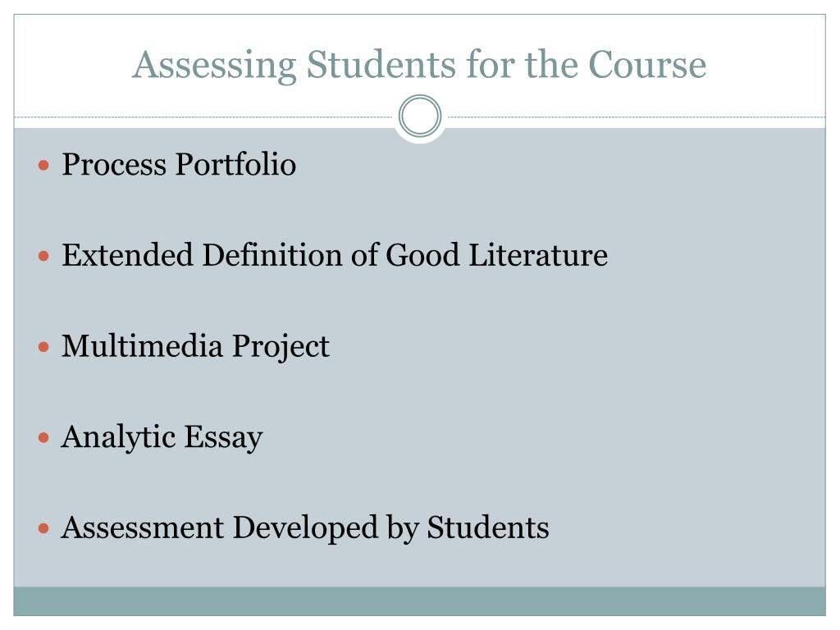The width and height of the screenshot is (840, 630).
Task: Select the orange bullet beside Multimedia Project
Action: 44,347
